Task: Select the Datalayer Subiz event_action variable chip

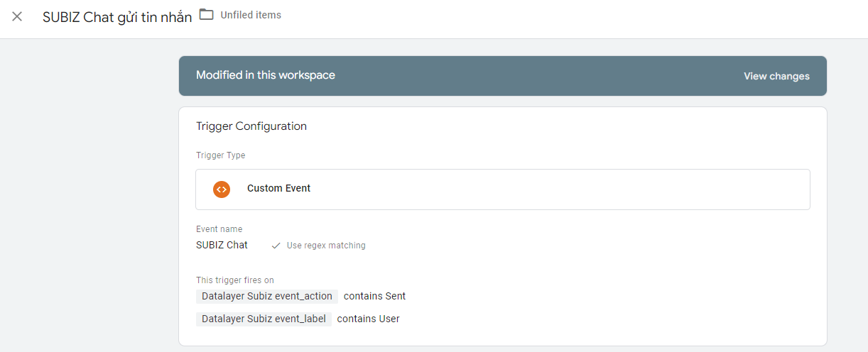Action: click(267, 296)
